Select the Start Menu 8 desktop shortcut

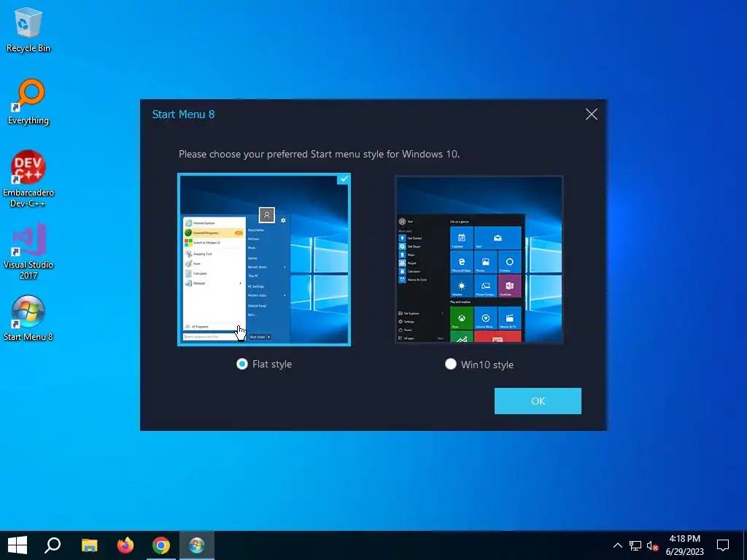[x=28, y=318]
